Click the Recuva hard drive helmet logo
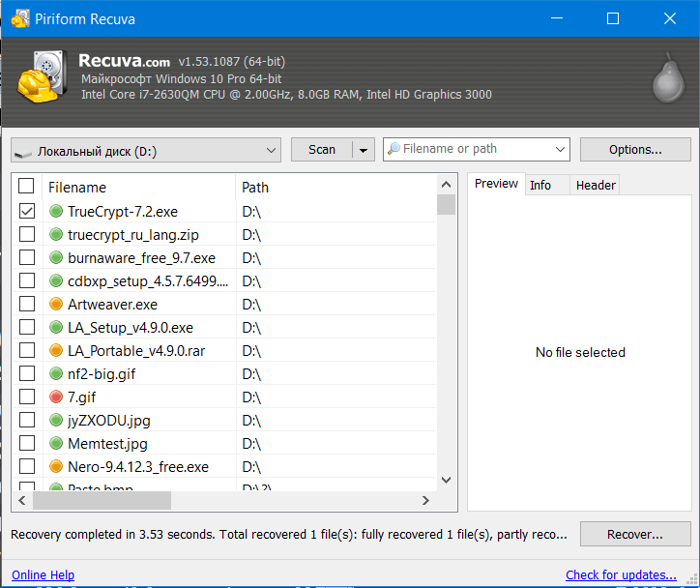The width and height of the screenshot is (700, 588). pyautogui.click(x=43, y=76)
